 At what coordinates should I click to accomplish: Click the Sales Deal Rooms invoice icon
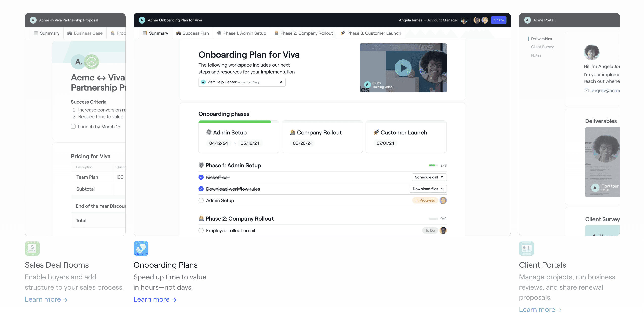tap(32, 248)
